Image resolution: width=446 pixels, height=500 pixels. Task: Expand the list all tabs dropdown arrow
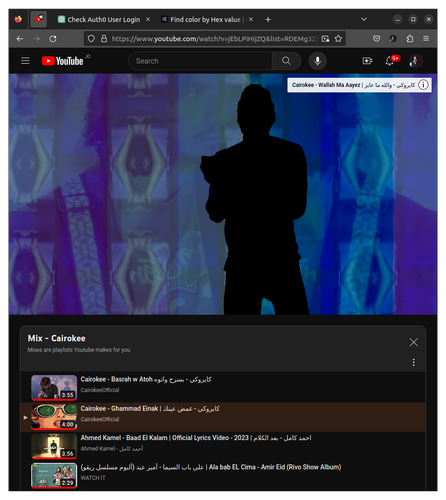pos(364,19)
